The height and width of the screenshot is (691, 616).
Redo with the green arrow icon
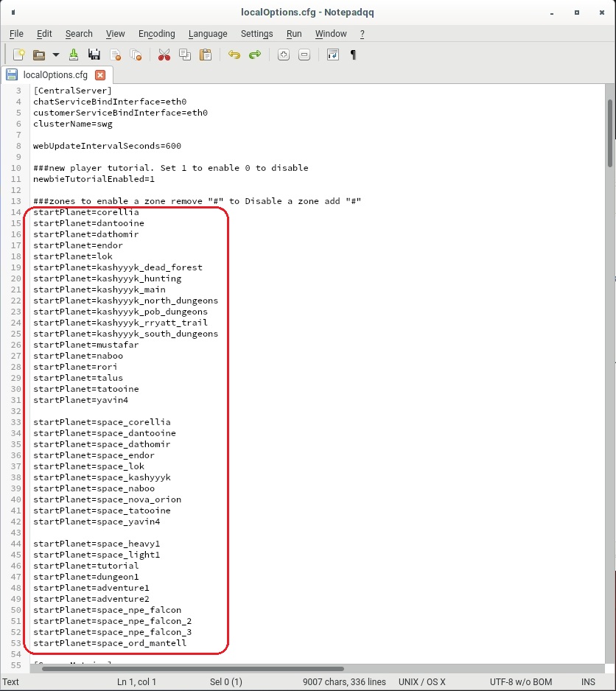255,55
